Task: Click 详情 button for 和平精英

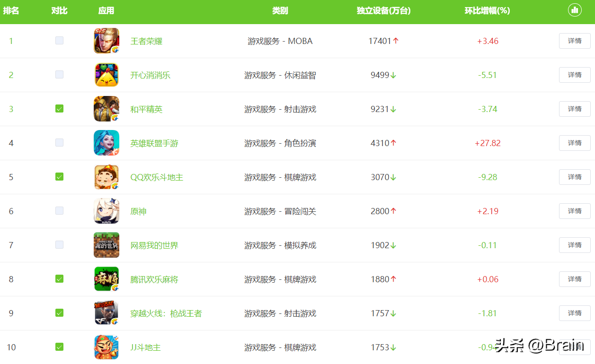Action: [575, 109]
